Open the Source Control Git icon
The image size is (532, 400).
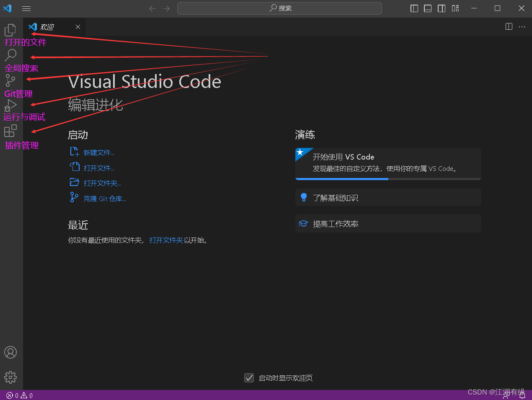tap(10, 80)
